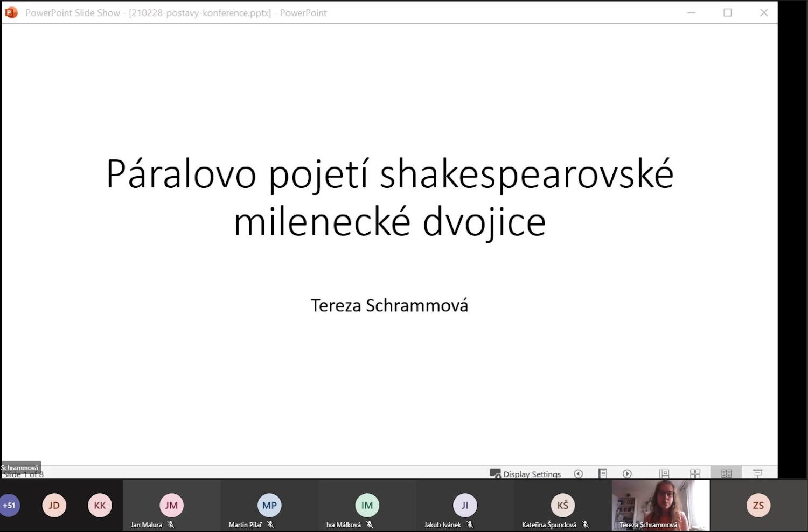The image size is (808, 532).
Task: Select Reading View icon
Action: click(x=726, y=474)
